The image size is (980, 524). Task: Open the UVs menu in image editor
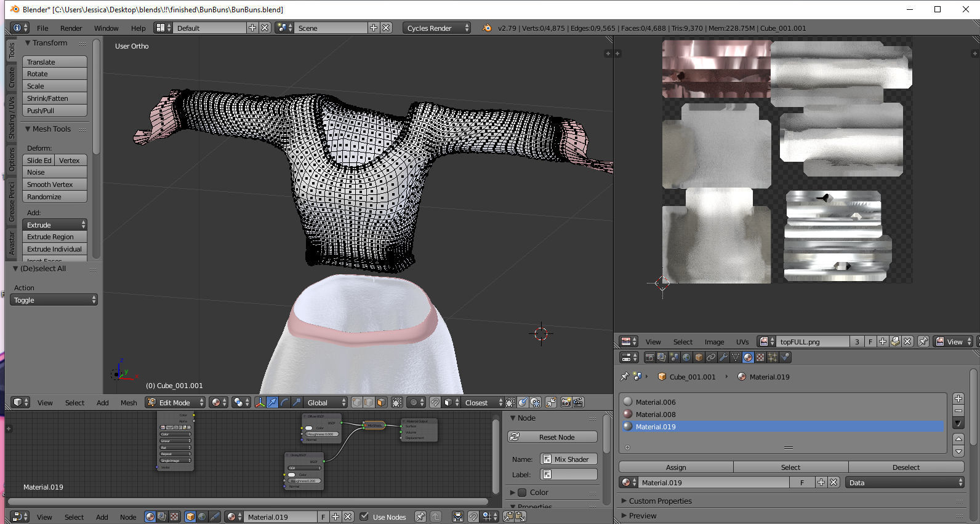(x=742, y=341)
